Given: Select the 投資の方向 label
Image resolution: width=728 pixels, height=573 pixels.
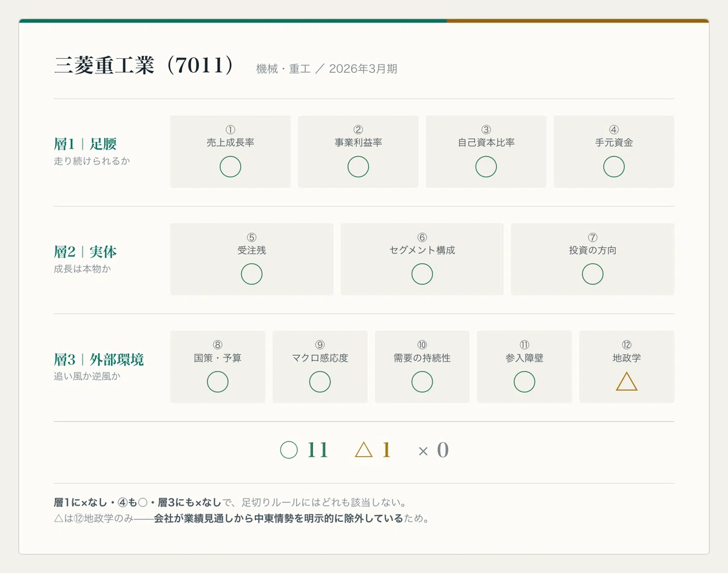Looking at the screenshot, I should [593, 250].
